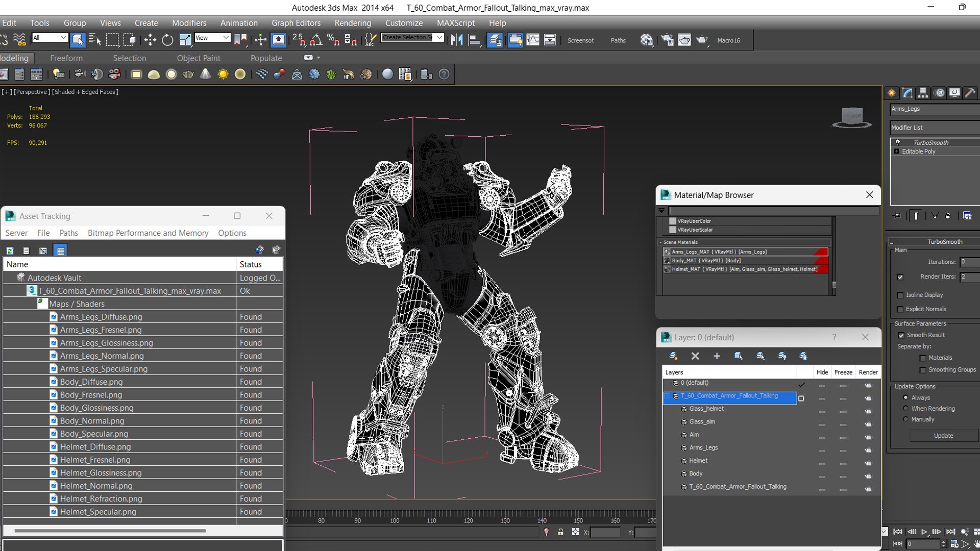
Task: Open the View reference coordinate dropdown
Action: (x=212, y=37)
